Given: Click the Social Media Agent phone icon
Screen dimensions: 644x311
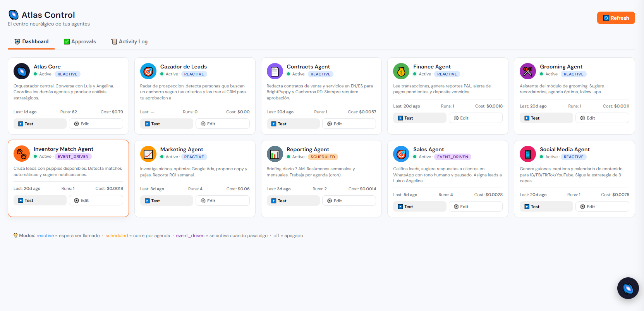Looking at the screenshot, I should pyautogui.click(x=528, y=154).
